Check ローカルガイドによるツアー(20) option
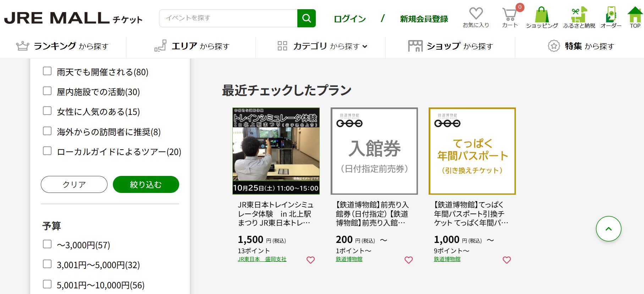Viewport: 644px width, 294px height. point(47,151)
